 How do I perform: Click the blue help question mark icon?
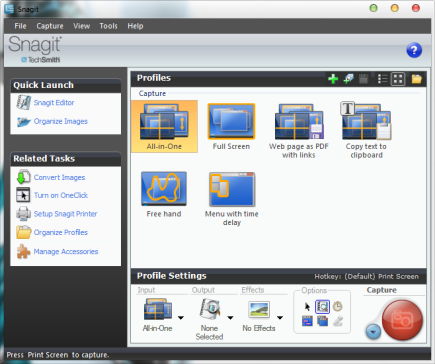pos(414,50)
